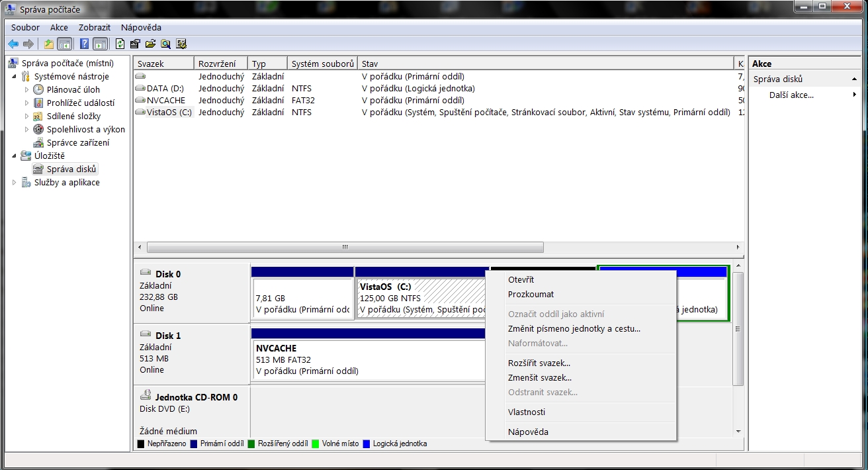Sort by the Stav column header
This screenshot has height=470, width=868.
(546, 64)
